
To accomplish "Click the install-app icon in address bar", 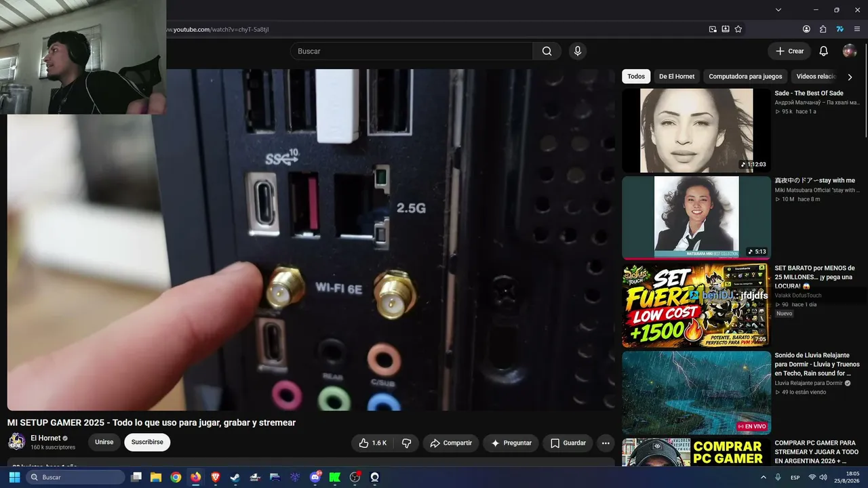I will click(726, 29).
